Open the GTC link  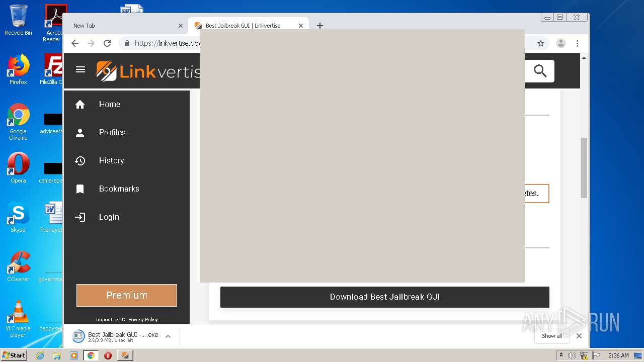point(120,320)
